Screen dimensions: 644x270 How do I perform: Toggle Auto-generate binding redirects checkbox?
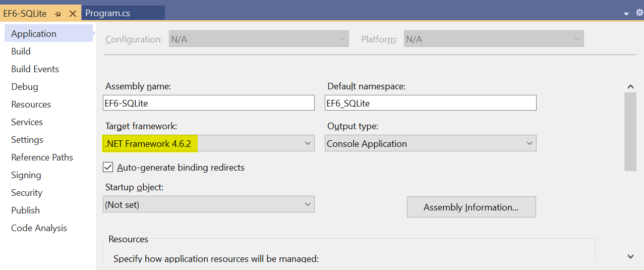click(x=108, y=167)
